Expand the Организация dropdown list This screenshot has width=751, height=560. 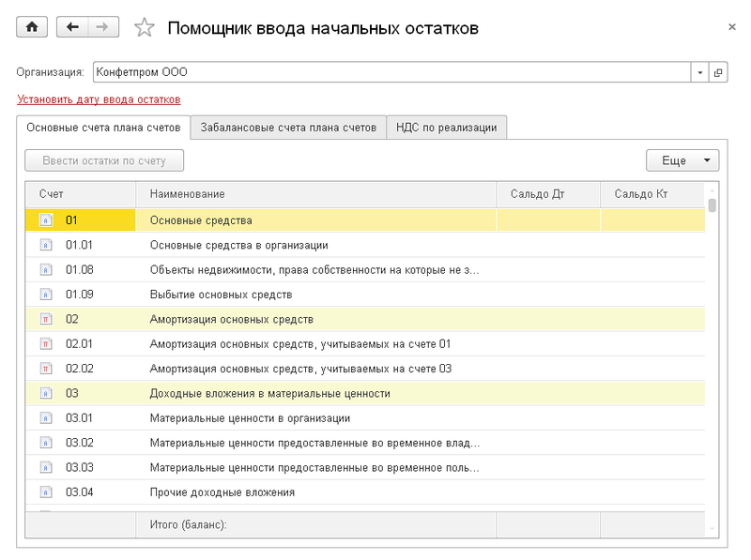pos(699,72)
